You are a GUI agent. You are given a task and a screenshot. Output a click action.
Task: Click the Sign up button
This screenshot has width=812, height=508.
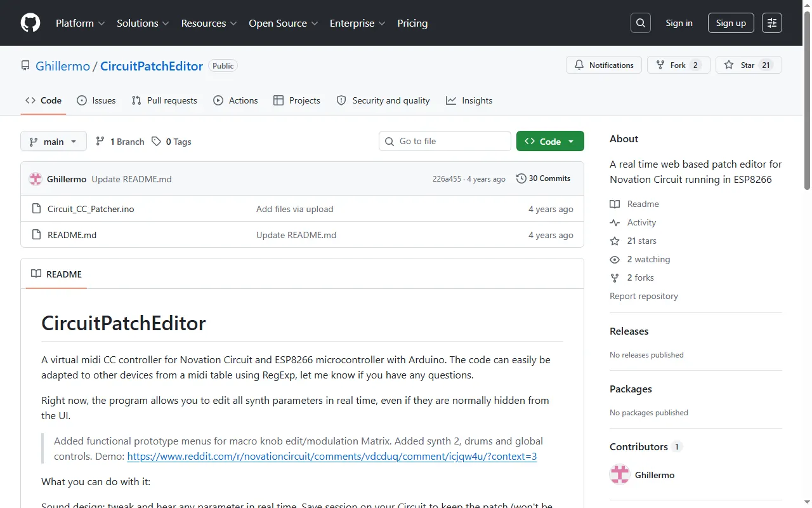click(731, 23)
